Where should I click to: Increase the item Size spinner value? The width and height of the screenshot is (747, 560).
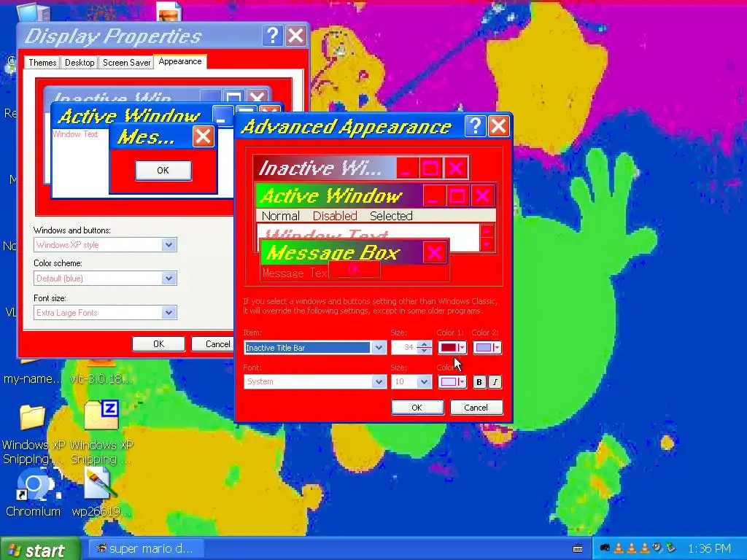tap(424, 344)
